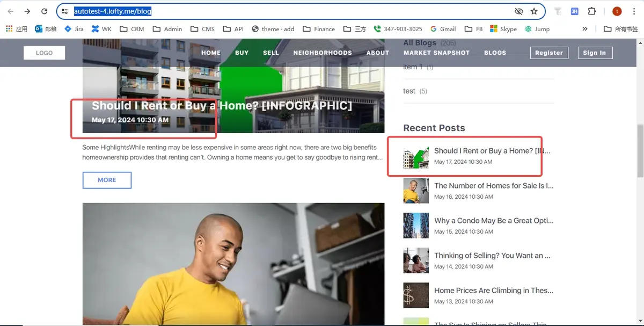
Task: Click thumbnail of 'Thinking of Selling' post
Action: click(x=416, y=260)
